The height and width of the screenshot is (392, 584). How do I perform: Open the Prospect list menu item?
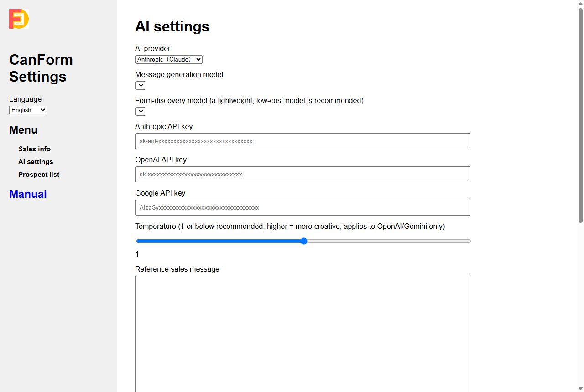(x=39, y=175)
